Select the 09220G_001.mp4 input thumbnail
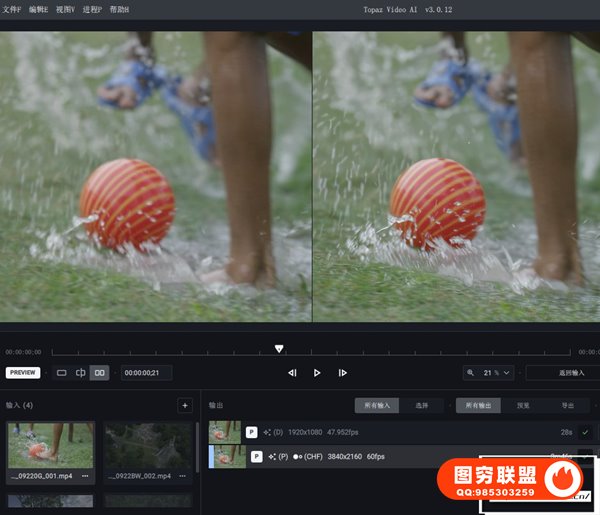The width and height of the screenshot is (600, 515). pos(51,445)
